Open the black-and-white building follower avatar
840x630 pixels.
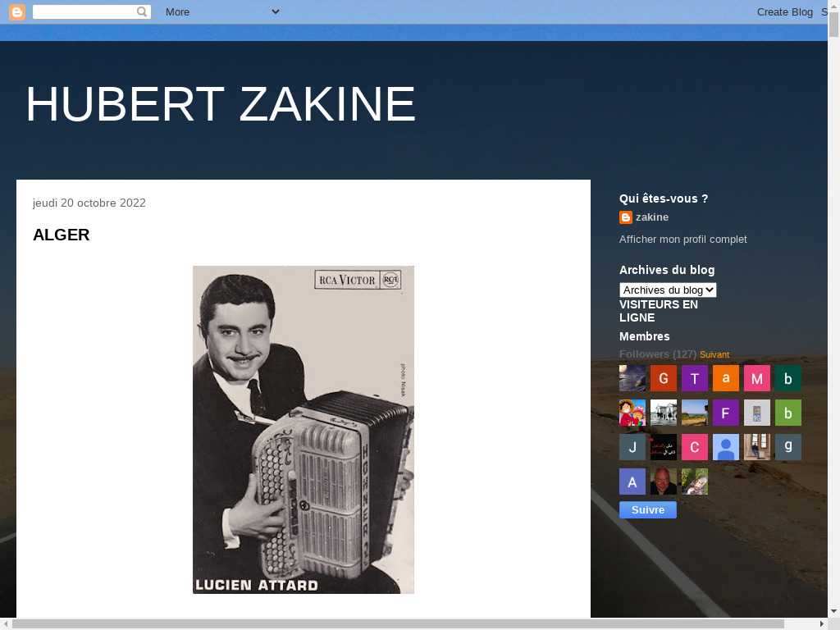663,413
